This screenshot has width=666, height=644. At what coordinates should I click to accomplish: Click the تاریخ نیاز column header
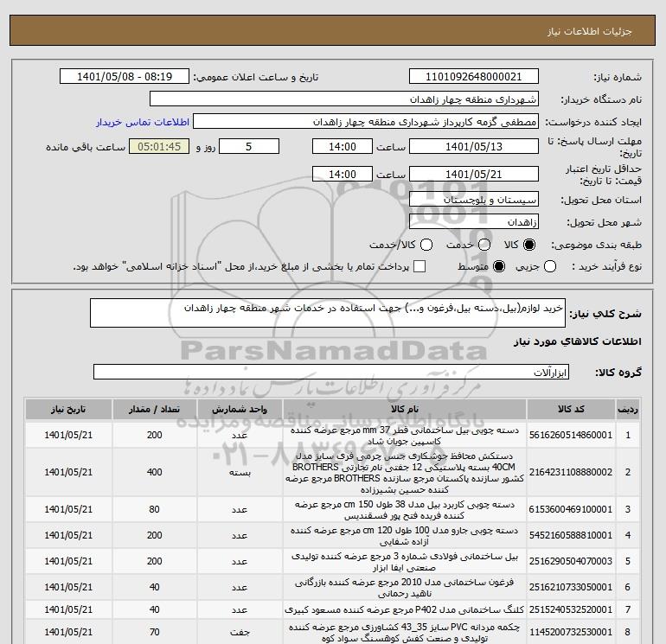(x=68, y=410)
